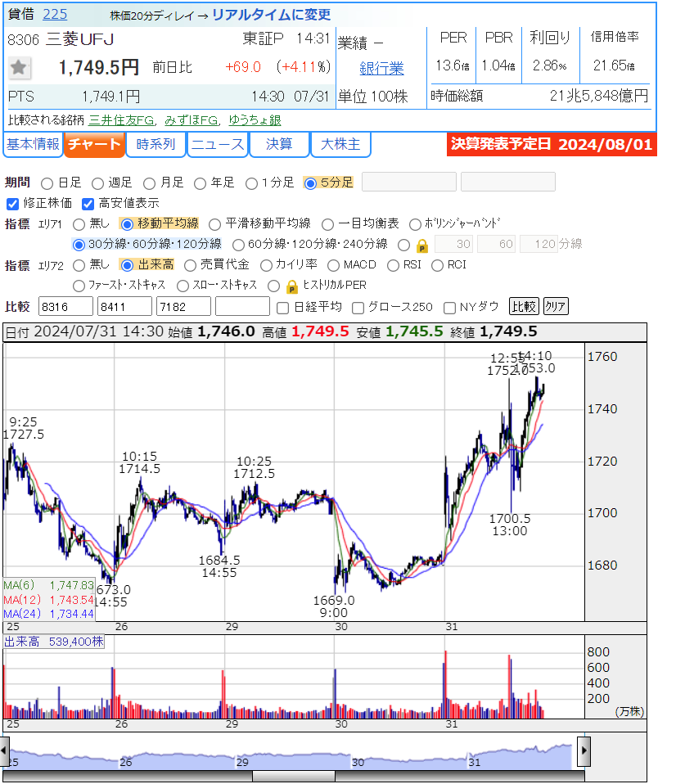Switch to realtime via リアルタイムに変更 link
The width and height of the screenshot is (676, 784).
[x=272, y=15]
